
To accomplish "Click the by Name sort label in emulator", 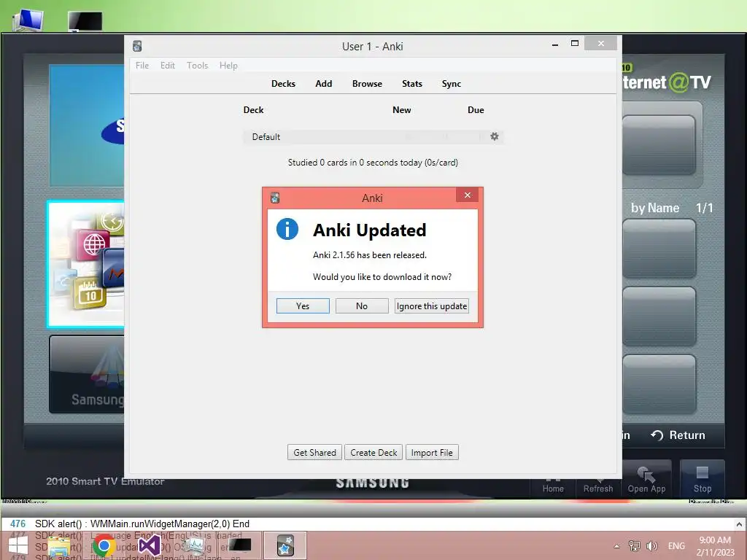I will click(655, 208).
